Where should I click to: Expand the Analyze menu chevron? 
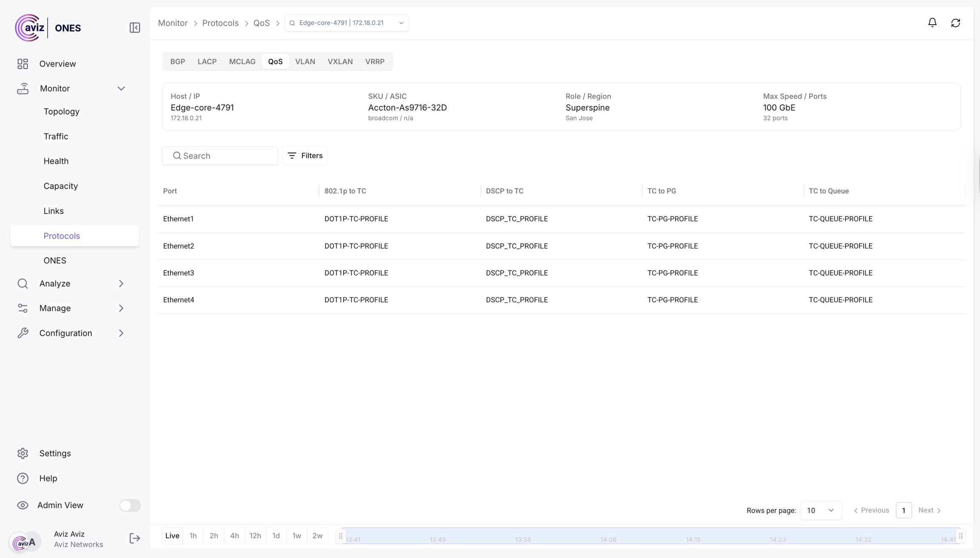click(x=121, y=284)
